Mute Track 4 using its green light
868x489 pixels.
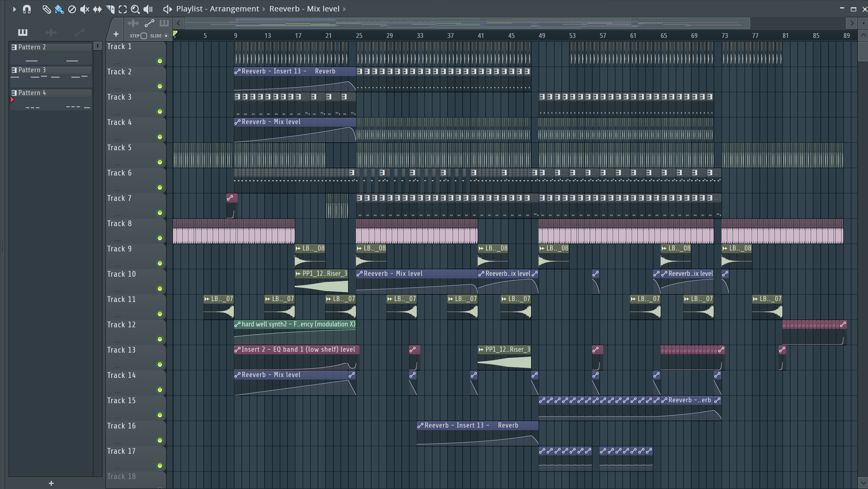click(160, 137)
